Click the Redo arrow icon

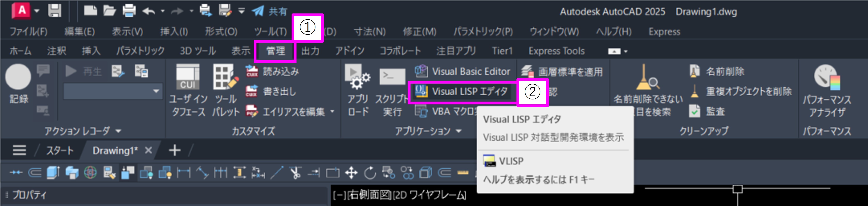point(177,11)
